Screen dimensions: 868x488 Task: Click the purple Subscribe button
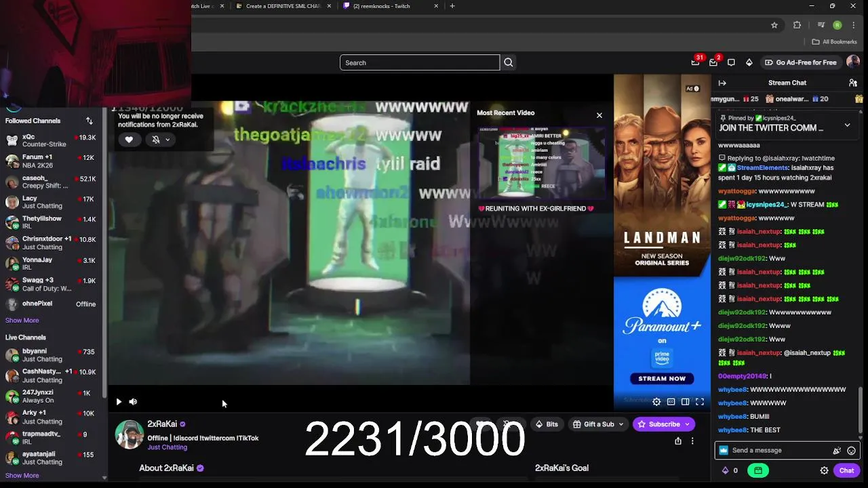664,424
